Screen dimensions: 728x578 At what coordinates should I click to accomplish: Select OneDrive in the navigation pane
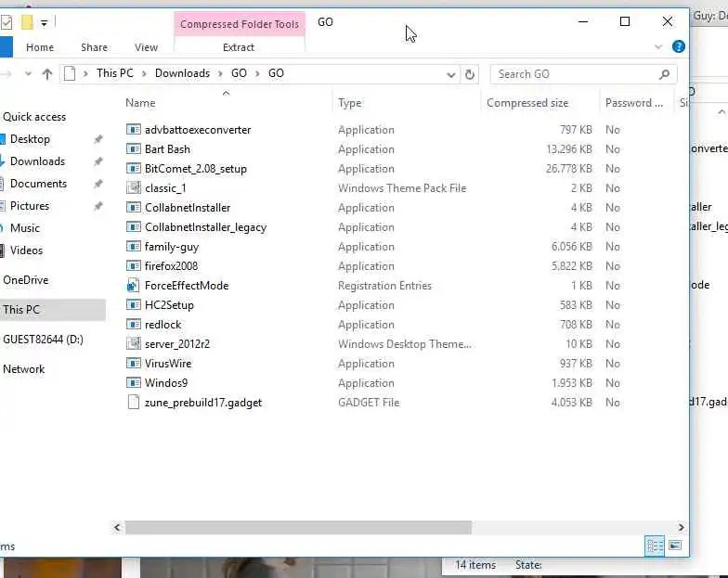pyautogui.click(x=26, y=280)
